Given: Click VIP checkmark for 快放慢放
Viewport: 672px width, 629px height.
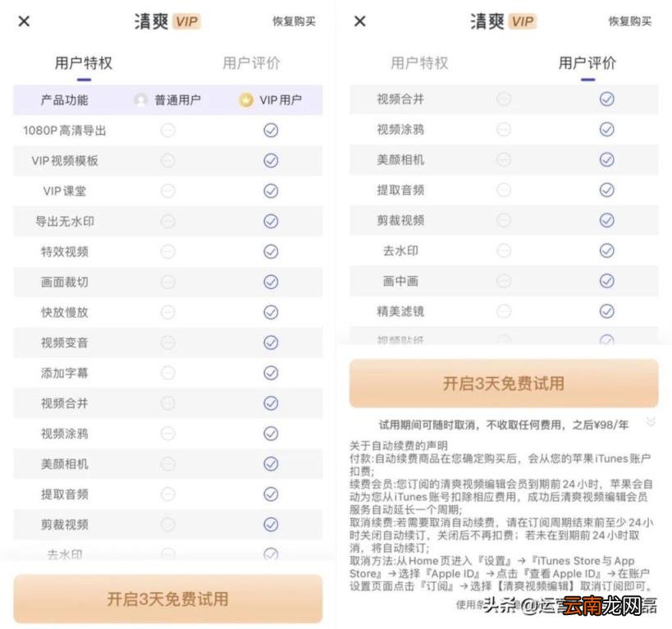Looking at the screenshot, I should [x=271, y=312].
